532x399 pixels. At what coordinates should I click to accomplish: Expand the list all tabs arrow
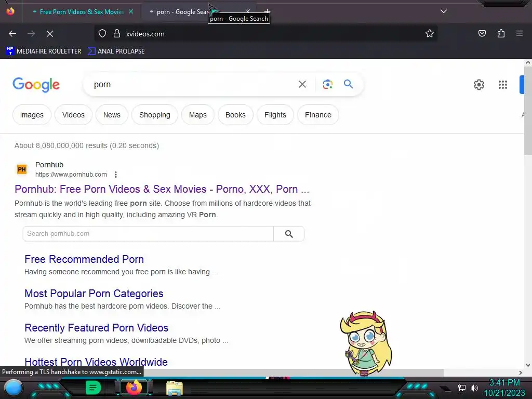coord(444,11)
